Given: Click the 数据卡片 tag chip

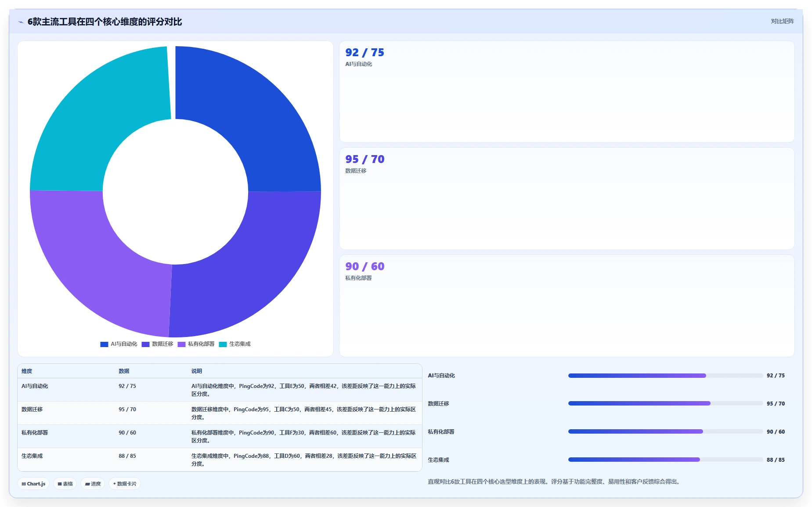Looking at the screenshot, I should (x=125, y=484).
